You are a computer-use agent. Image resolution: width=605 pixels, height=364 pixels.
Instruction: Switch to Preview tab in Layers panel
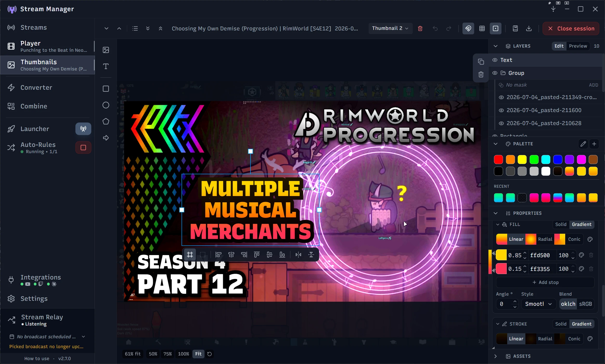click(578, 46)
